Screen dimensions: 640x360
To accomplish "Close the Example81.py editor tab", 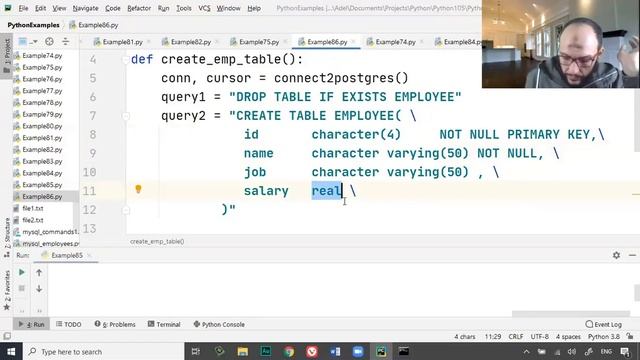I will tap(149, 42).
